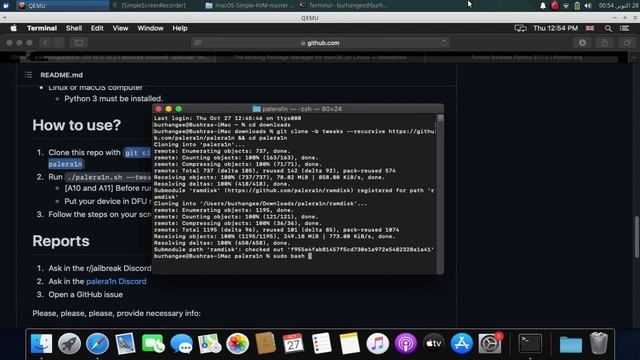Click the 'Reports' heading
Screen dimensions: 640x360
click(61, 241)
